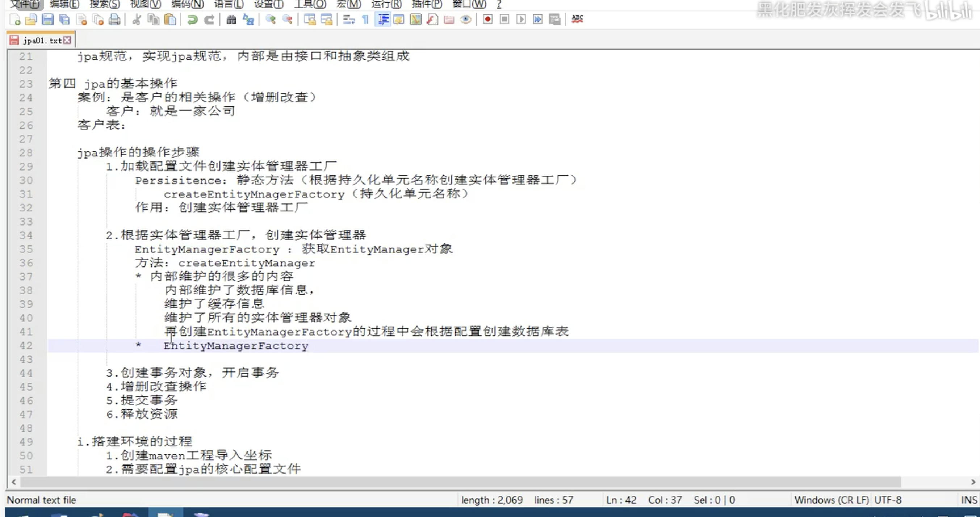Close the jpa01.txt tab
Screen dimensions: 980x517
click(x=67, y=40)
